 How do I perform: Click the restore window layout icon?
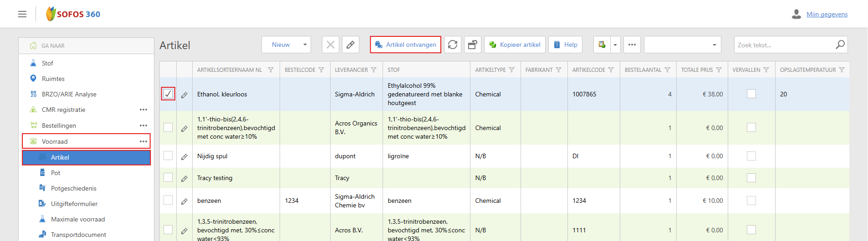[x=473, y=45]
